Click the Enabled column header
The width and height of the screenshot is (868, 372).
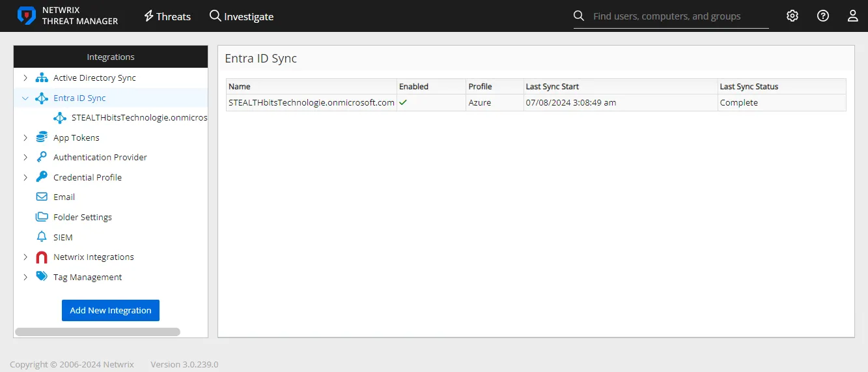click(431, 86)
